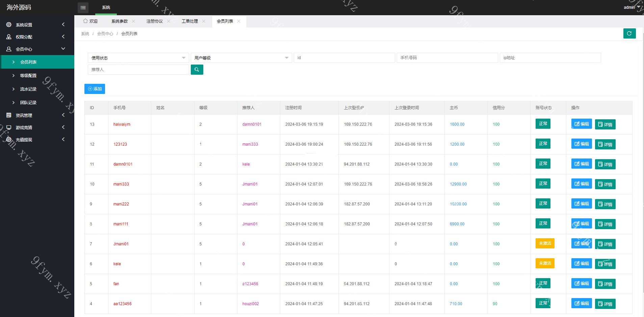The width and height of the screenshot is (644, 317).
Task: Open the admin user dropdown
Action: tap(632, 7)
